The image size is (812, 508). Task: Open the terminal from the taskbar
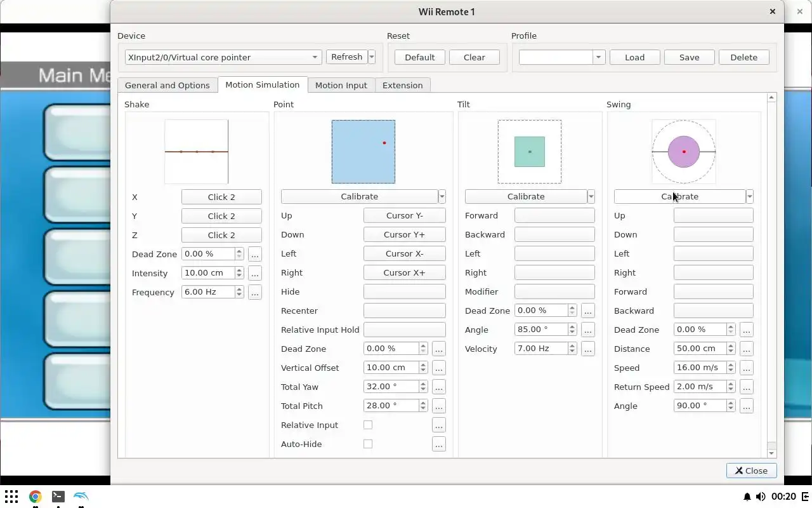(x=58, y=497)
